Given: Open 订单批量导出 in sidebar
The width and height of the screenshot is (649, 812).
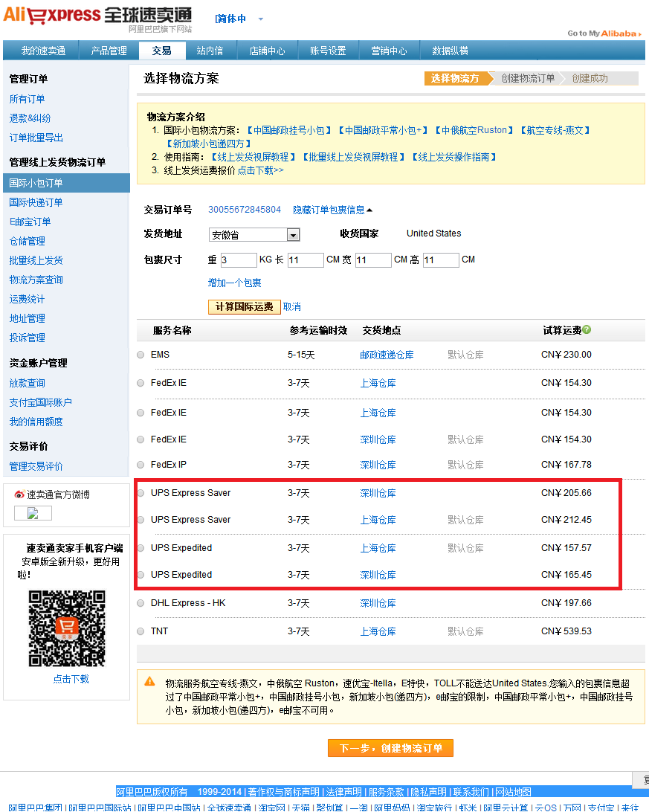Looking at the screenshot, I should (x=36, y=138).
